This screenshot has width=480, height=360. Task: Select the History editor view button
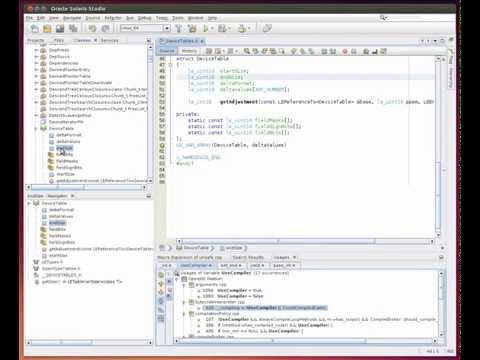coord(189,51)
